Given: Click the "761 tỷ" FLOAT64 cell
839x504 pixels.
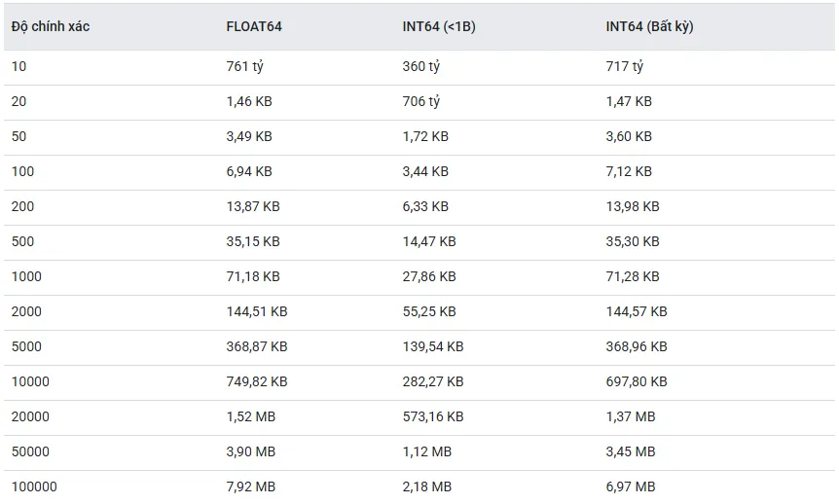Looking at the screenshot, I should (x=244, y=67).
